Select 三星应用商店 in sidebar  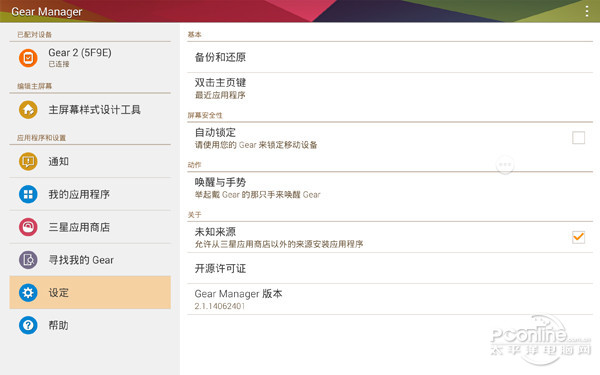coord(90,227)
